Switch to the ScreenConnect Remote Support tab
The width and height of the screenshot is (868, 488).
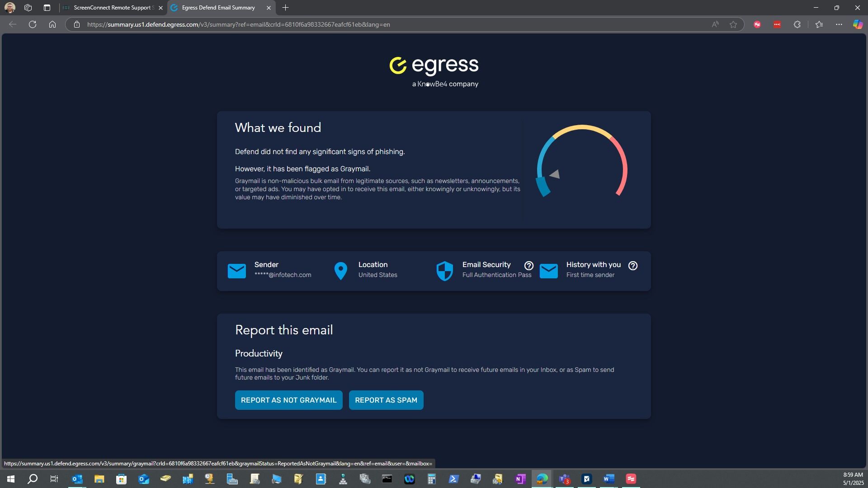pyautogui.click(x=113, y=8)
